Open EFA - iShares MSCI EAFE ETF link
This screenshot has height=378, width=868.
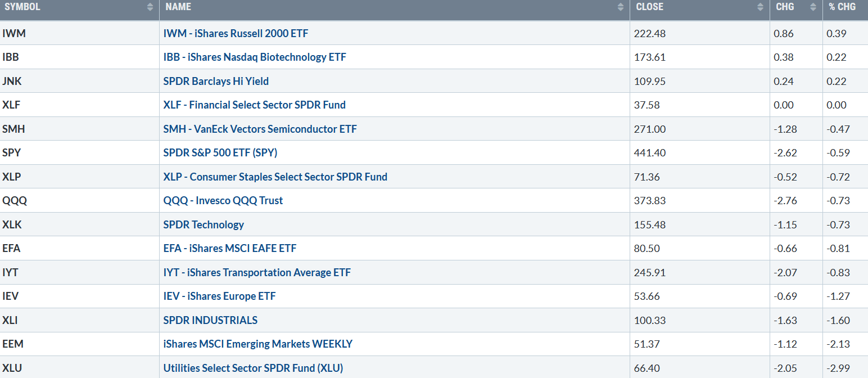(229, 249)
